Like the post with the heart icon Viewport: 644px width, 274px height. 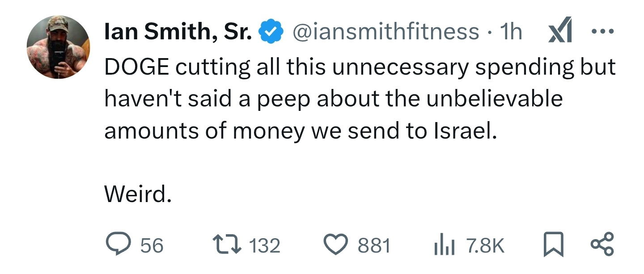[x=337, y=245]
